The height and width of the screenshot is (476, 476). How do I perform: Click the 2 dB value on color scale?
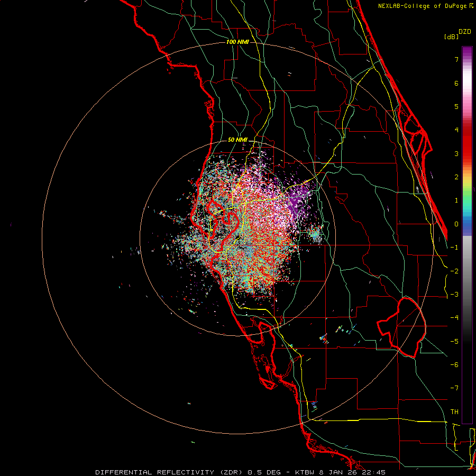456,177
